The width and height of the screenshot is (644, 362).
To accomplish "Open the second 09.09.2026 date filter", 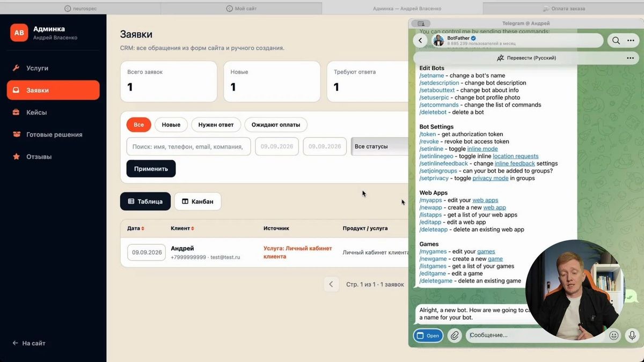I will pos(325,146).
